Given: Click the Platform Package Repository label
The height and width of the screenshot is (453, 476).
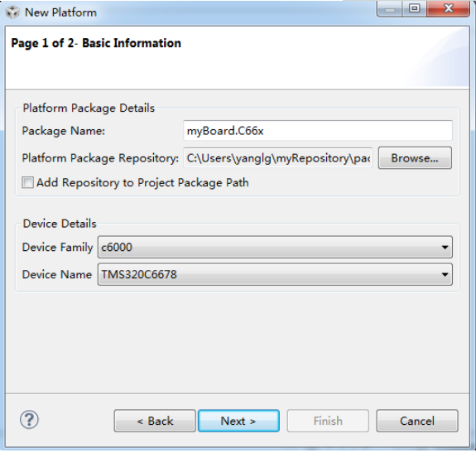Looking at the screenshot, I should (x=100, y=158).
